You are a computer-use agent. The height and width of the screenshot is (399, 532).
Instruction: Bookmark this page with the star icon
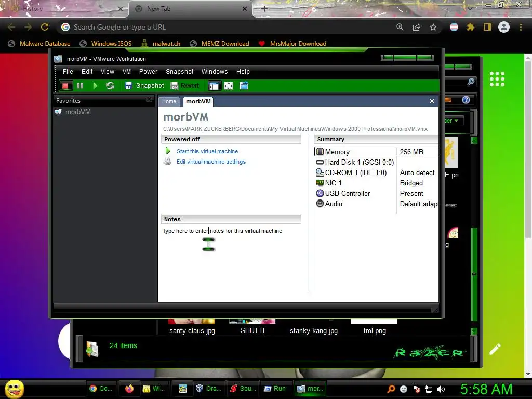point(433,27)
